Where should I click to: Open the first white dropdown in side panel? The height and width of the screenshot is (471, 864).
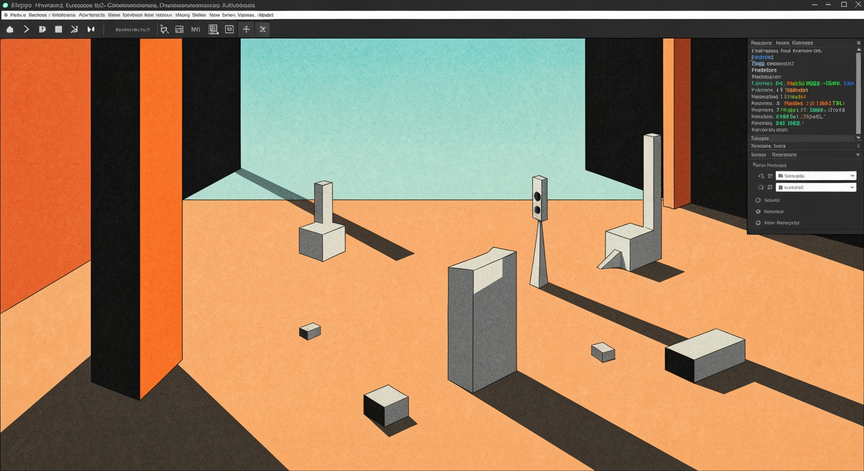(816, 176)
